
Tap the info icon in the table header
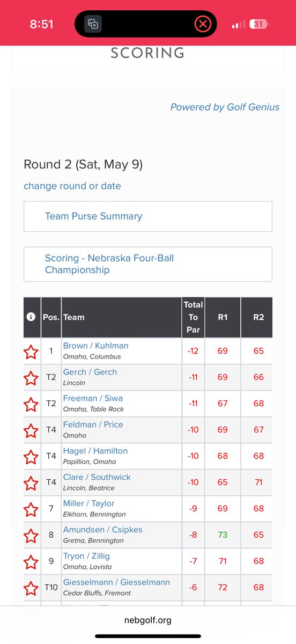click(x=31, y=317)
